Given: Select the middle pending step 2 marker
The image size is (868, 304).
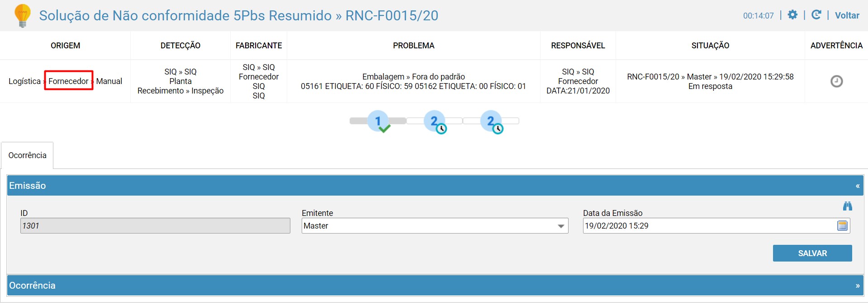Looking at the screenshot, I should [435, 122].
